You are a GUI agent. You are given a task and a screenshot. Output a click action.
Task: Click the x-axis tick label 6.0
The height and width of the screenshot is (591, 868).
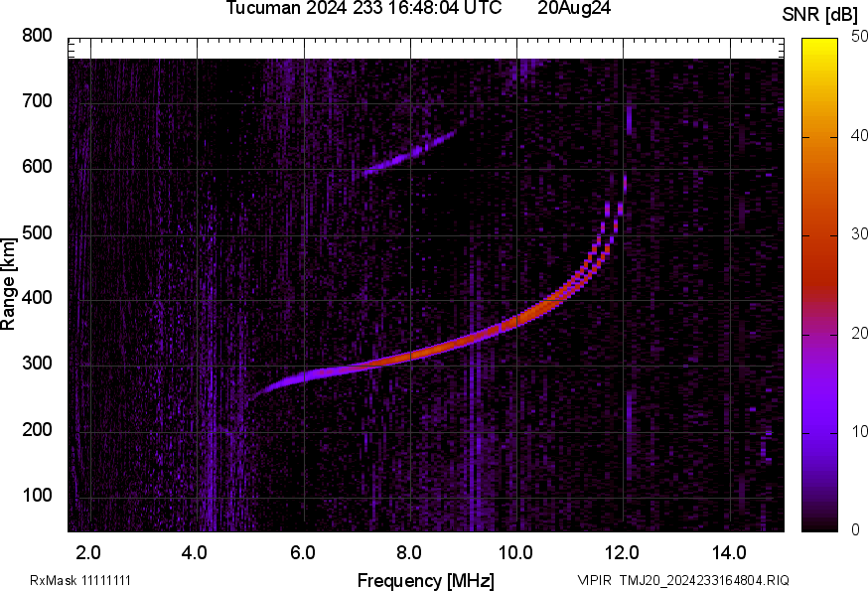302,552
